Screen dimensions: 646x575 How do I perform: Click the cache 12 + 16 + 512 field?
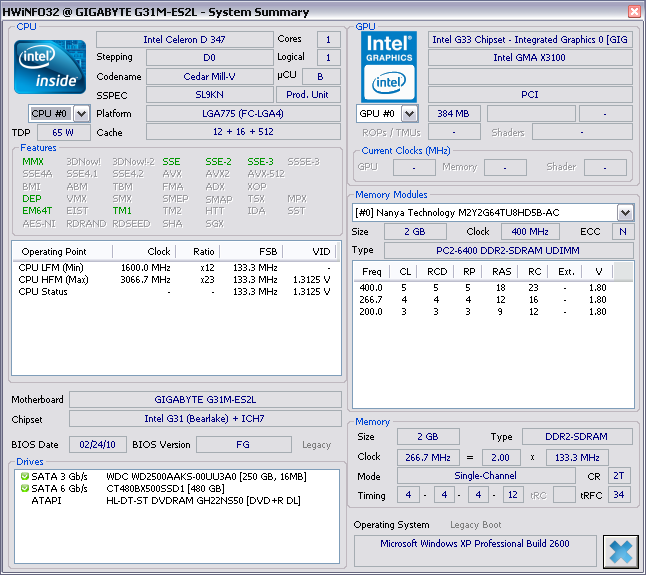tap(243, 132)
